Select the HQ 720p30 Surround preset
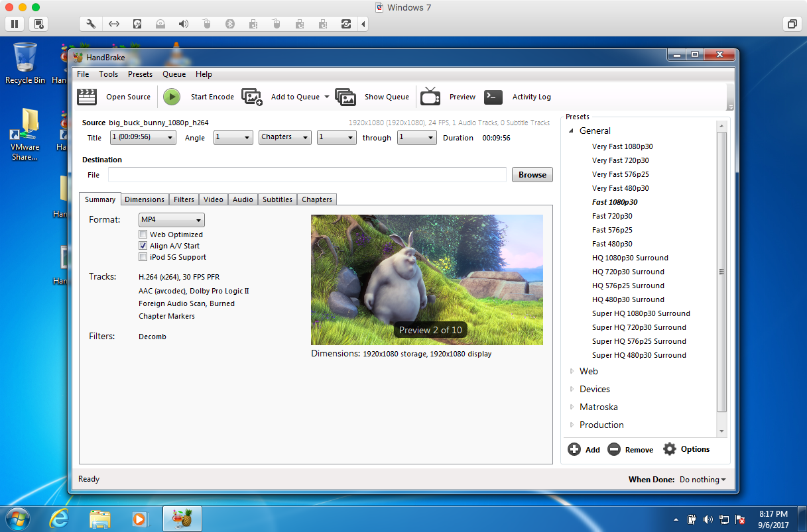Screen dimensions: 807x532 628,272
